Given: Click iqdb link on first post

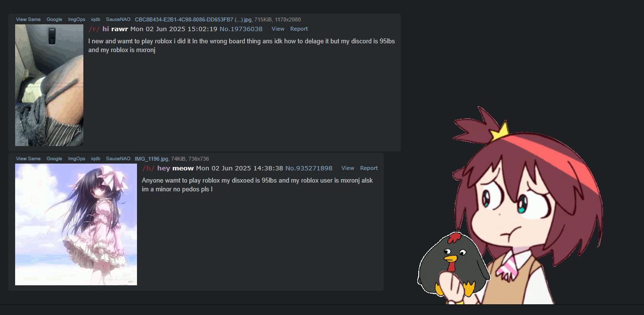Looking at the screenshot, I should [96, 19].
